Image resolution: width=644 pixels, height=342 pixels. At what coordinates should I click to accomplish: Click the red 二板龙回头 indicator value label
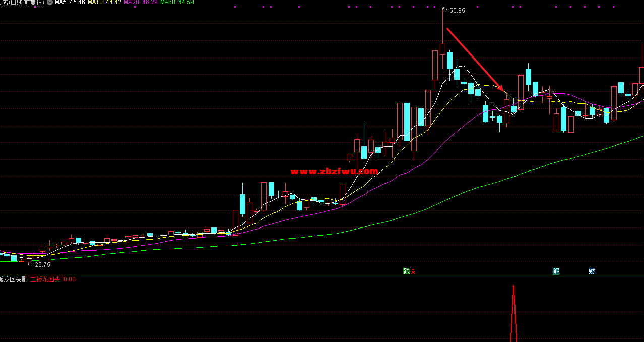pyautogui.click(x=45, y=279)
